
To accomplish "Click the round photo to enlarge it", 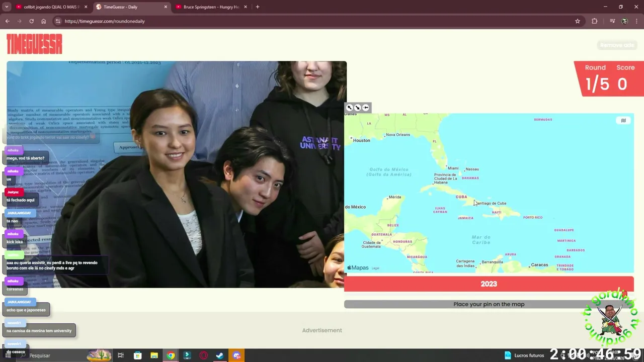I will tap(177, 174).
